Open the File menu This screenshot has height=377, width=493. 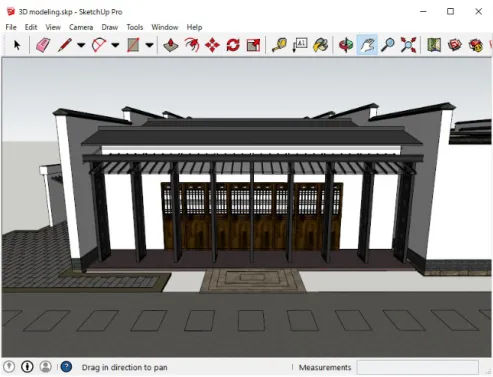(x=11, y=27)
